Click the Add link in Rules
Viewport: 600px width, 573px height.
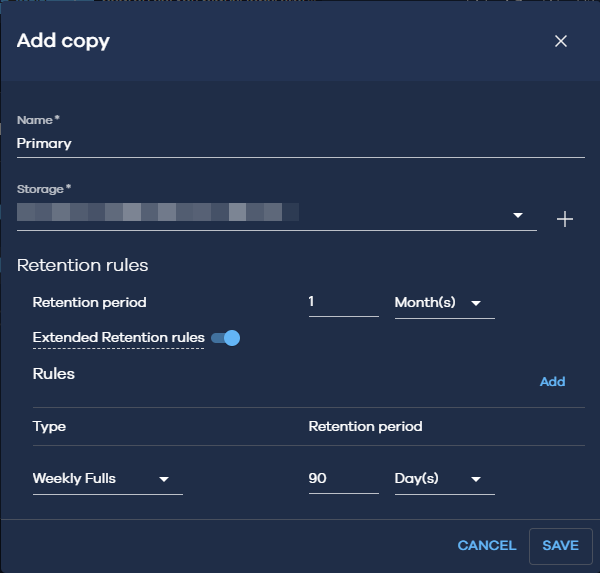pos(552,382)
